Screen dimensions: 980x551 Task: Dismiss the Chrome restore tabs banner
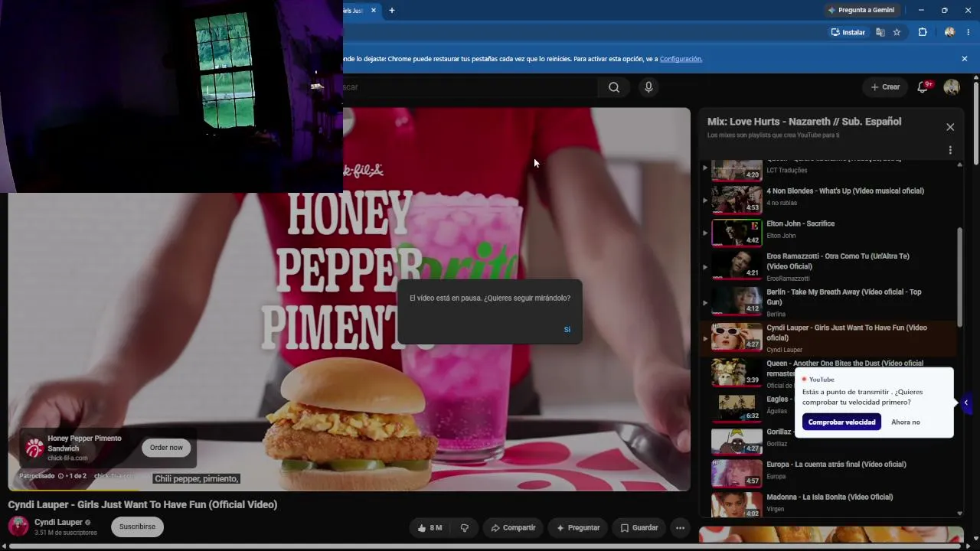point(965,59)
